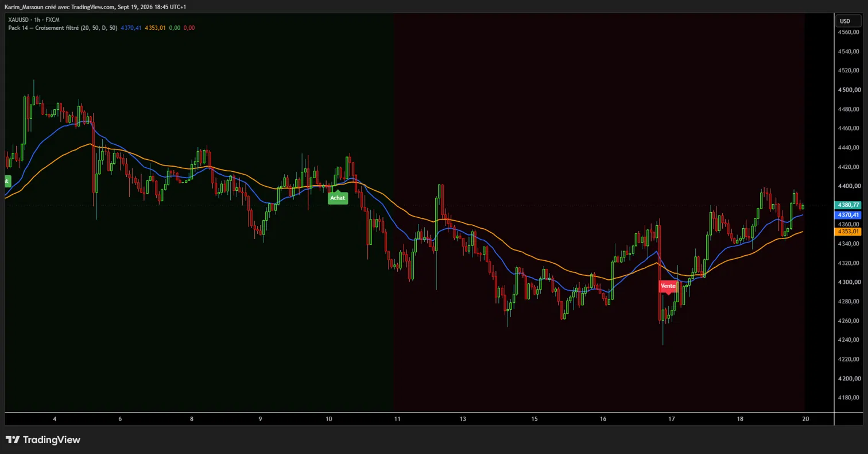The width and height of the screenshot is (868, 454).
Task: Click the Pack 14 — Croisement filtré indicator legend
Action: [63, 28]
